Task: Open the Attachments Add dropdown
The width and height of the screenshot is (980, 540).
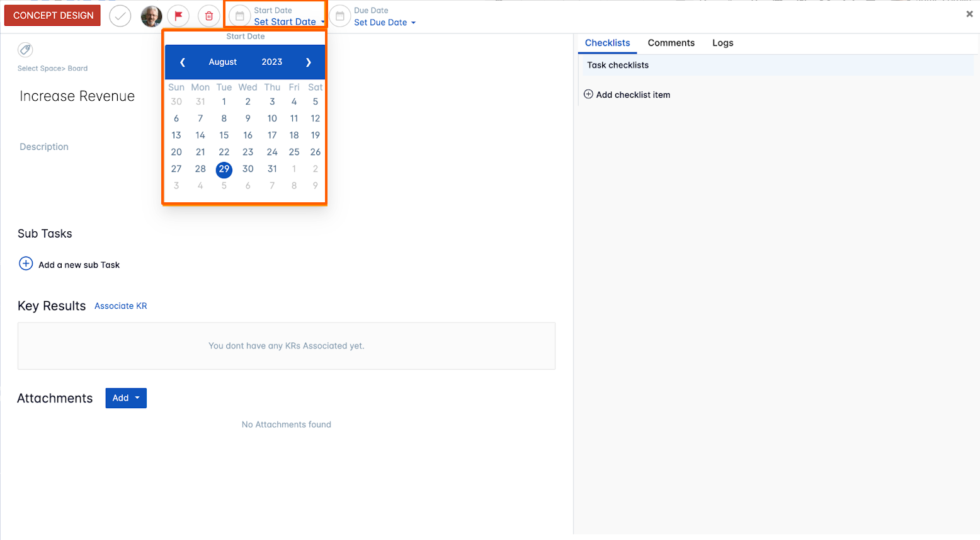Action: point(125,398)
